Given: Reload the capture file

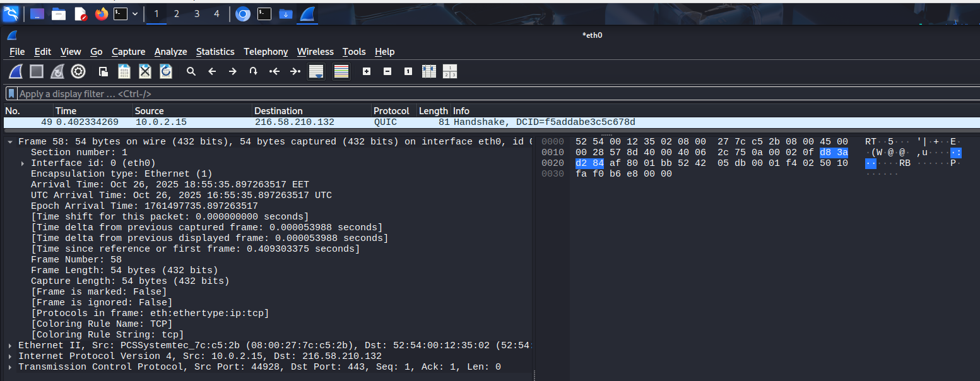Looking at the screenshot, I should point(166,72).
